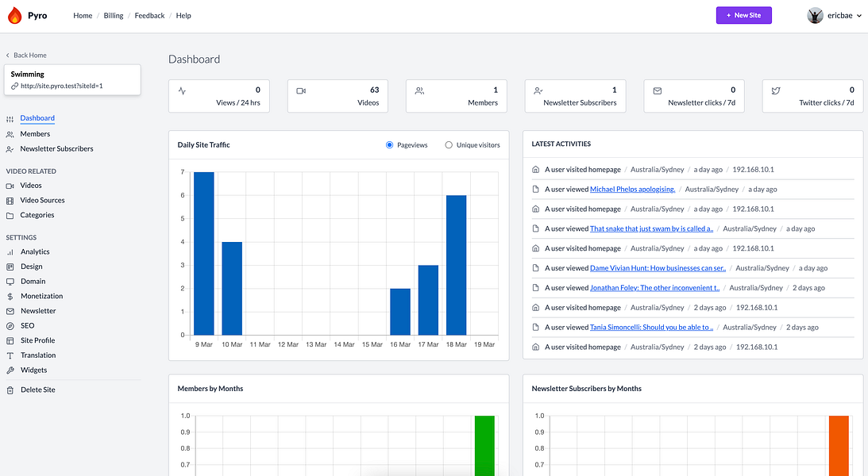Open the 'That snake that just swam' link
Screen dimensions: 868x476
coord(651,228)
